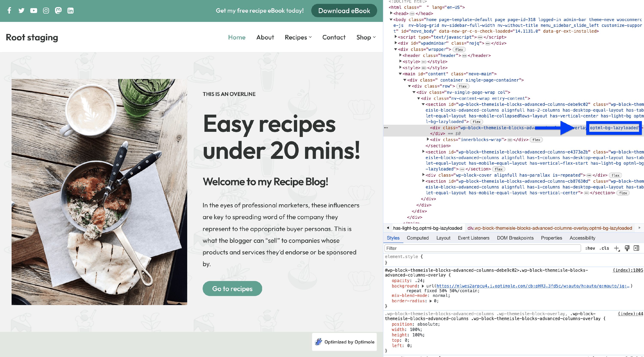Screen dimensions: 644x357
Task: Toggle the :hov element state button
Action: tap(590, 248)
